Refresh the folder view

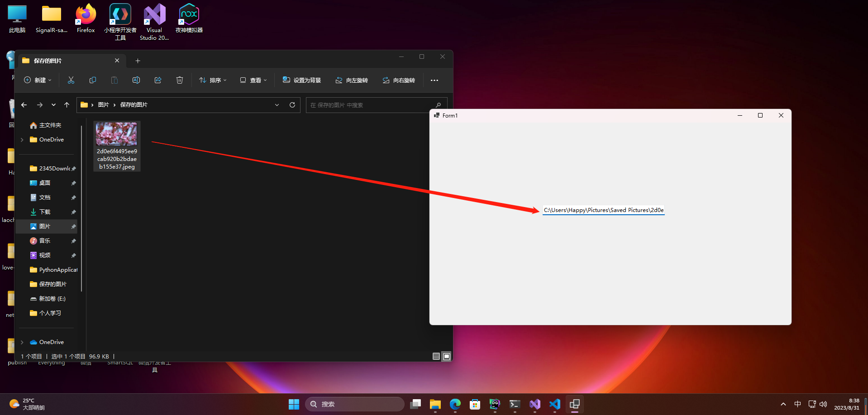coord(292,105)
